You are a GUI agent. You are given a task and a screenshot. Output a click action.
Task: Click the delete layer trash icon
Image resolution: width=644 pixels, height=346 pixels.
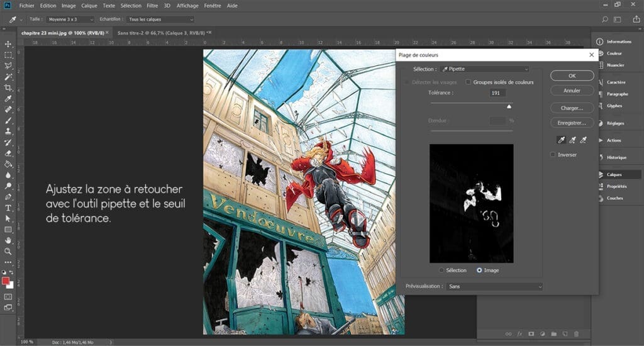point(576,334)
